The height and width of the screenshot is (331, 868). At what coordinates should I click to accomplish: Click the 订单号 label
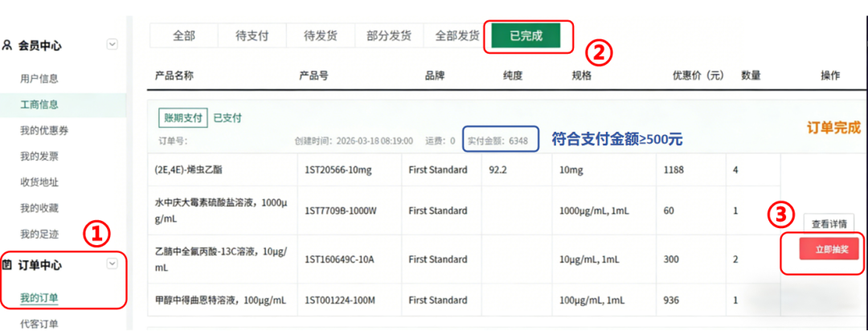click(x=173, y=141)
